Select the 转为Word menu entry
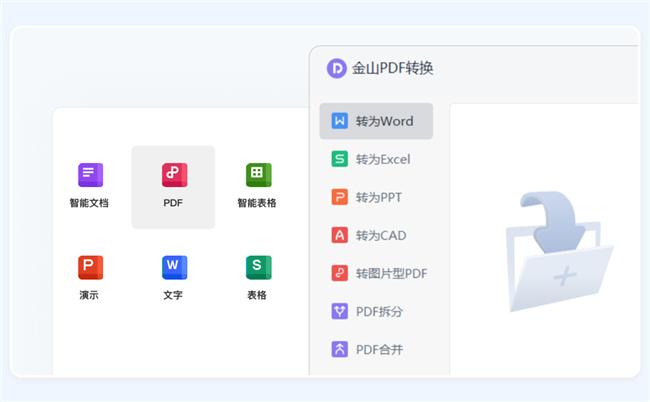650x402 pixels. click(x=376, y=121)
